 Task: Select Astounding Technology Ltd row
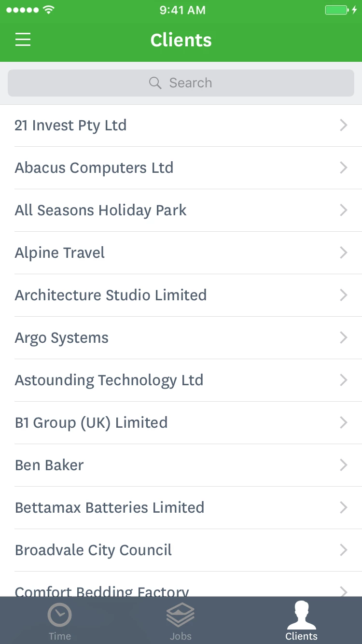tap(109, 380)
